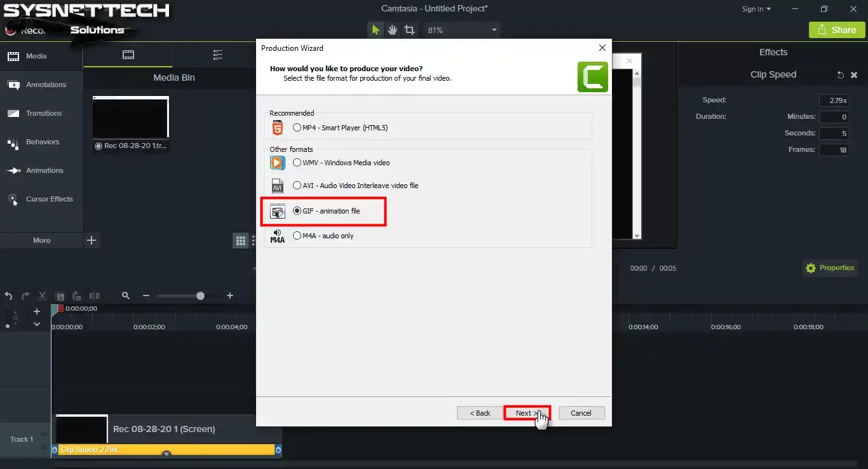
Task: Click the wizard preview scrollbar
Action: pyautogui.click(x=637, y=153)
